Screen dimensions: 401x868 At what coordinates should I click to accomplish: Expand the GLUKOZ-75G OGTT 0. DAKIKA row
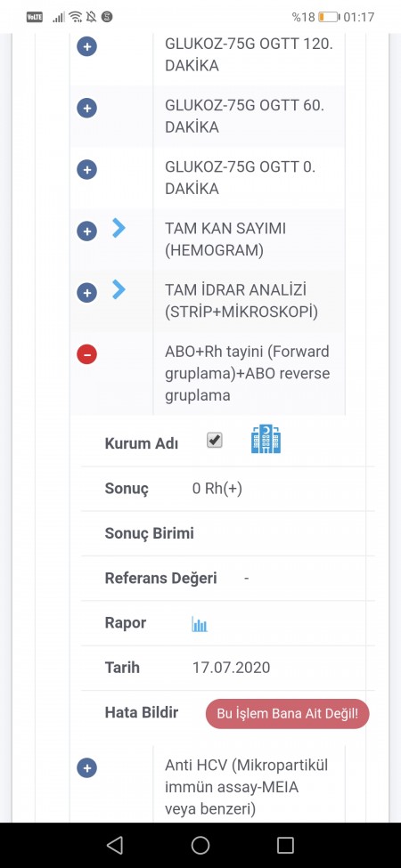(86, 169)
